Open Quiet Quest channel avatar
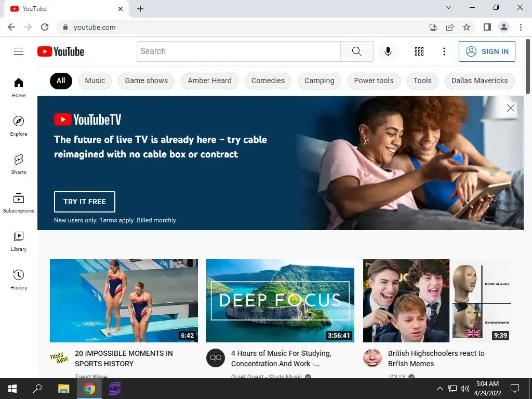 click(x=216, y=357)
